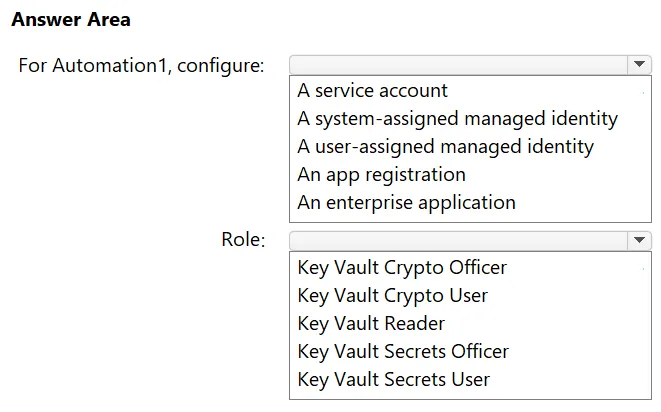Click the 'For Automation1, configure:' label
The image size is (661, 412).
[x=141, y=66]
